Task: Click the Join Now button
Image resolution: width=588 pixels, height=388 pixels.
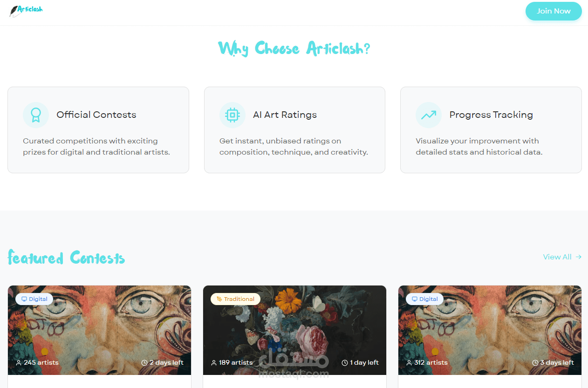Action: 554,11
